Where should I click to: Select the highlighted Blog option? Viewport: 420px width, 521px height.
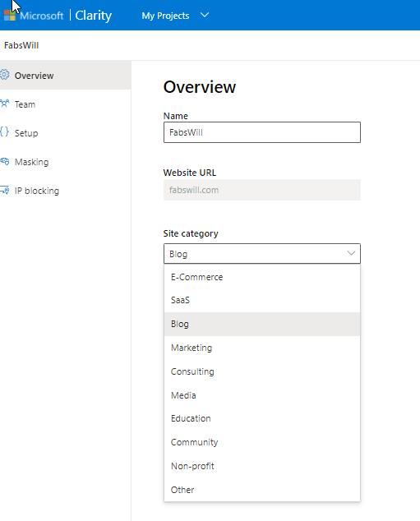262,324
